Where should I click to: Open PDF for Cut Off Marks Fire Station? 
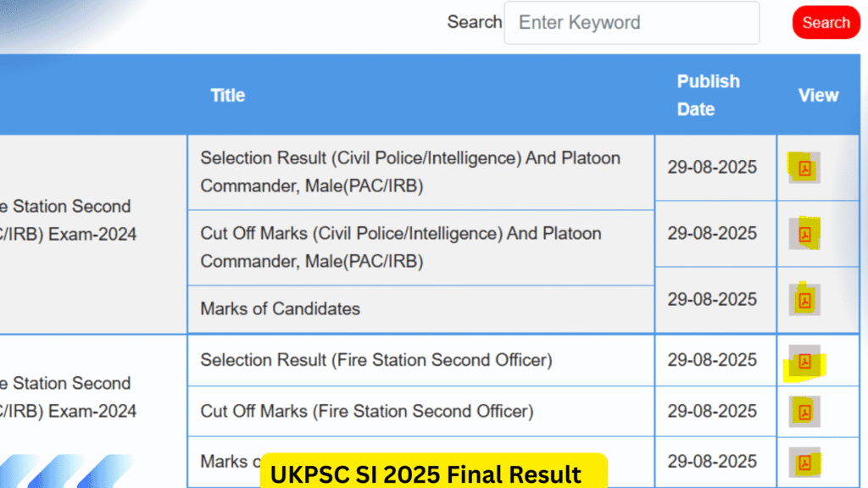tap(804, 412)
